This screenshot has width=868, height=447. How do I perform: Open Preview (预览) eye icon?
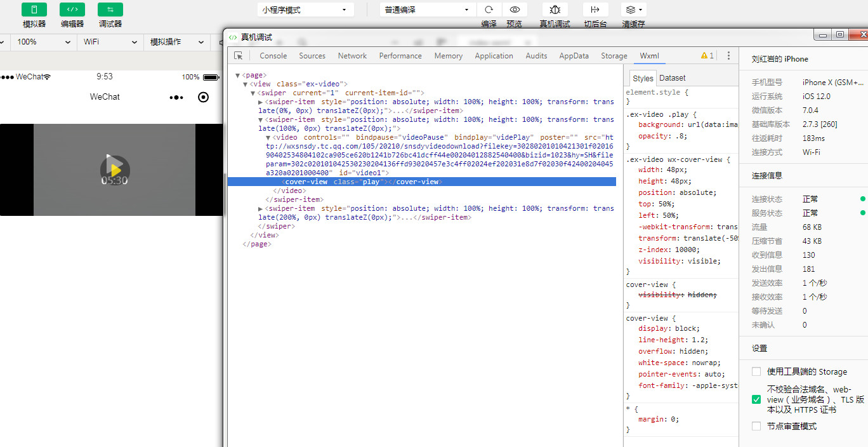click(x=515, y=10)
